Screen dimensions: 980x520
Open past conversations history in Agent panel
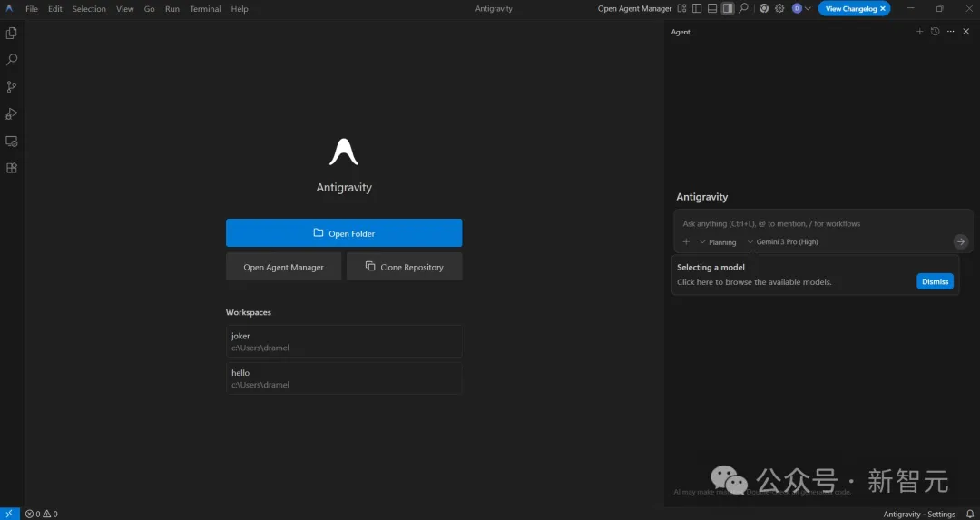935,32
